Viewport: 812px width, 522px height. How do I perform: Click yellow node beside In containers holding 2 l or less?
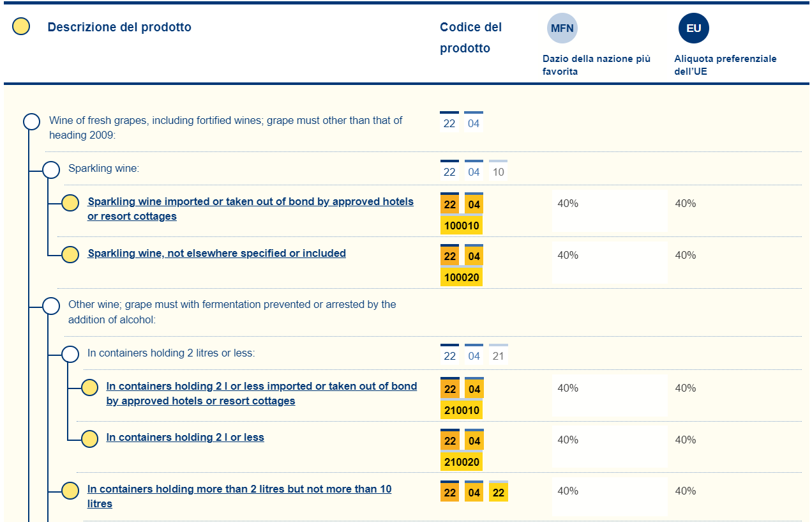point(89,439)
